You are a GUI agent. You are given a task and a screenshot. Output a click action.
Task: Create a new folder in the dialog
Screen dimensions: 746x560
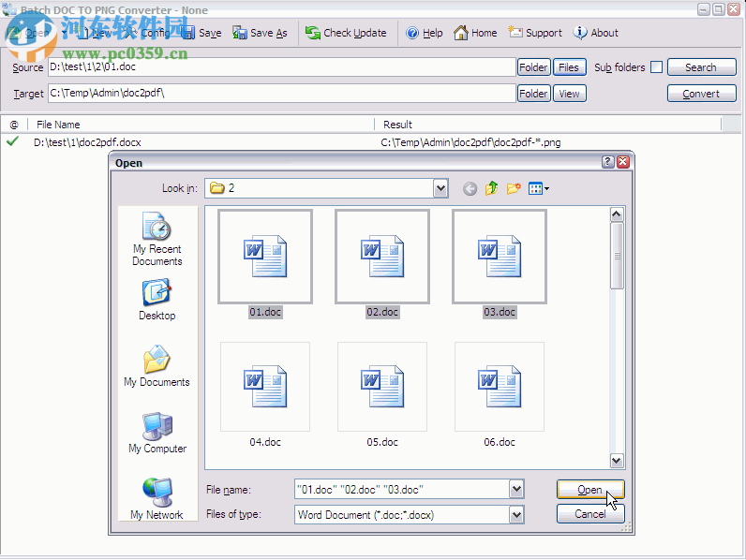click(514, 189)
